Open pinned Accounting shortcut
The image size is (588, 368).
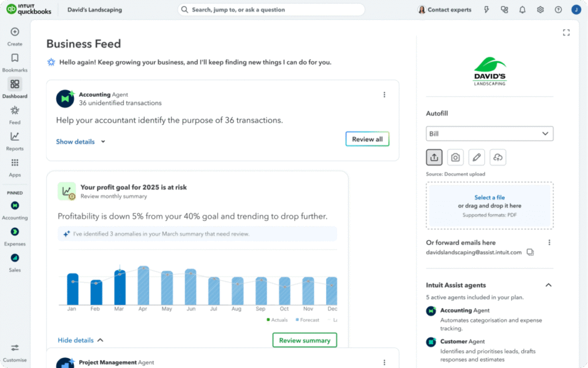(x=14, y=210)
